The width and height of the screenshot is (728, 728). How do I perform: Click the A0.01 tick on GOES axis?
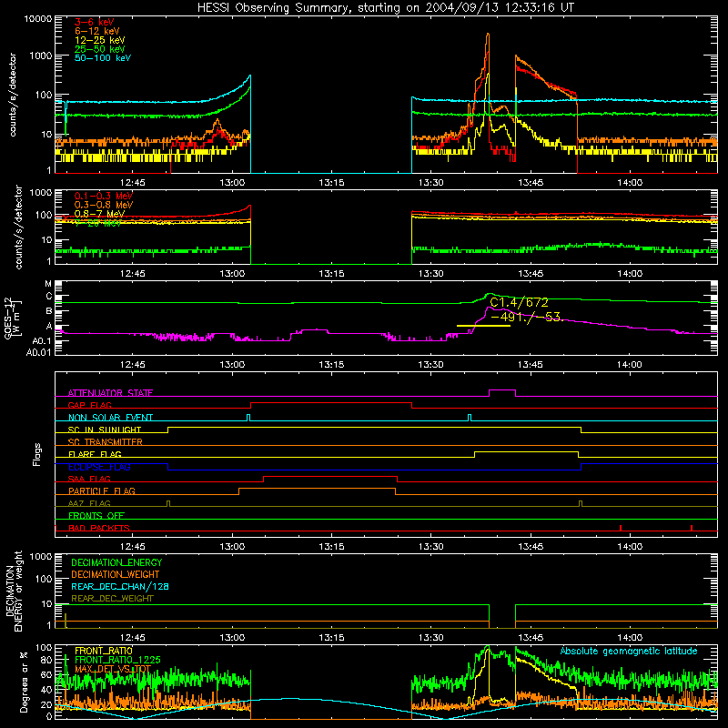(x=39, y=352)
